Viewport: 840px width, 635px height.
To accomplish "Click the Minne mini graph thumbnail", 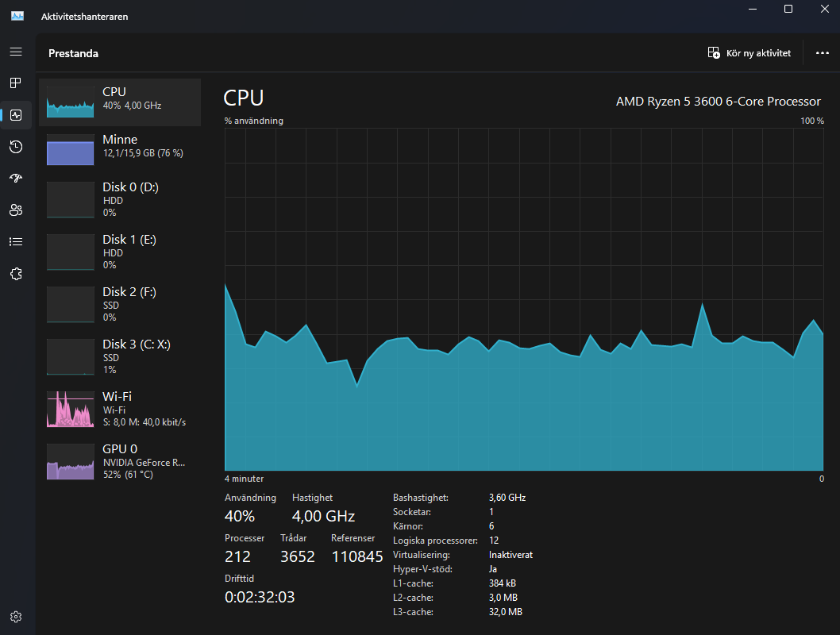I will pos(70,149).
